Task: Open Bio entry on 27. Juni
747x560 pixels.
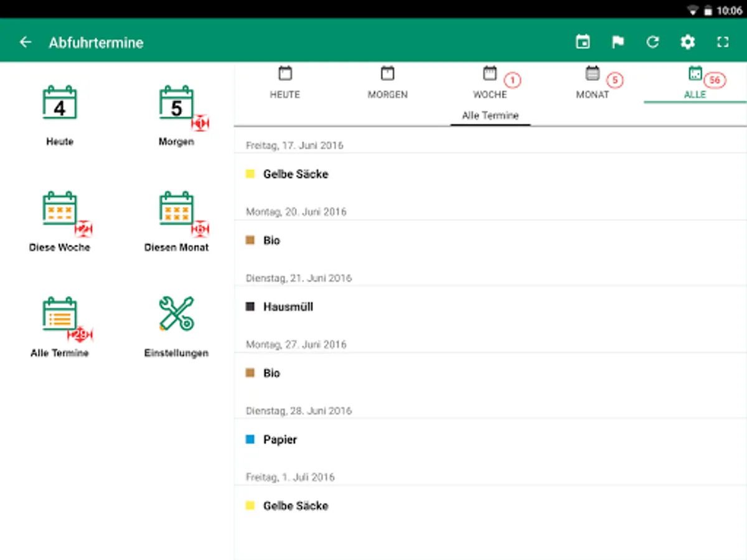Action: tap(491, 373)
